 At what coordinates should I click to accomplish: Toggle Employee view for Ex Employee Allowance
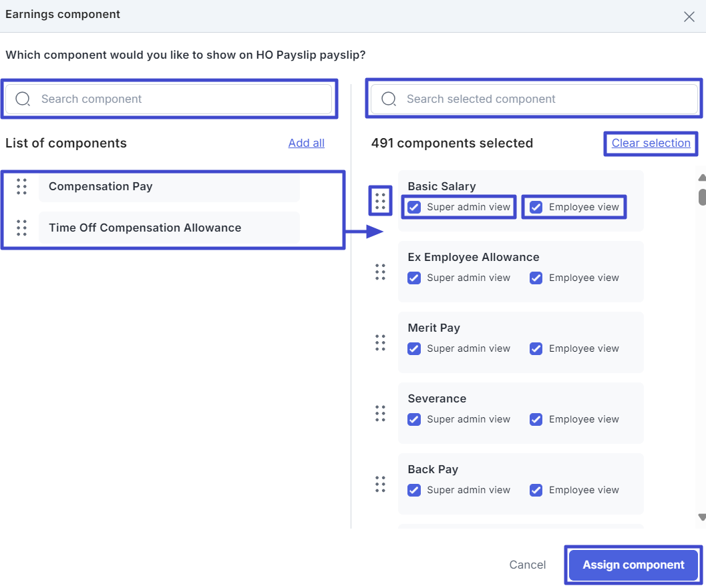click(536, 278)
